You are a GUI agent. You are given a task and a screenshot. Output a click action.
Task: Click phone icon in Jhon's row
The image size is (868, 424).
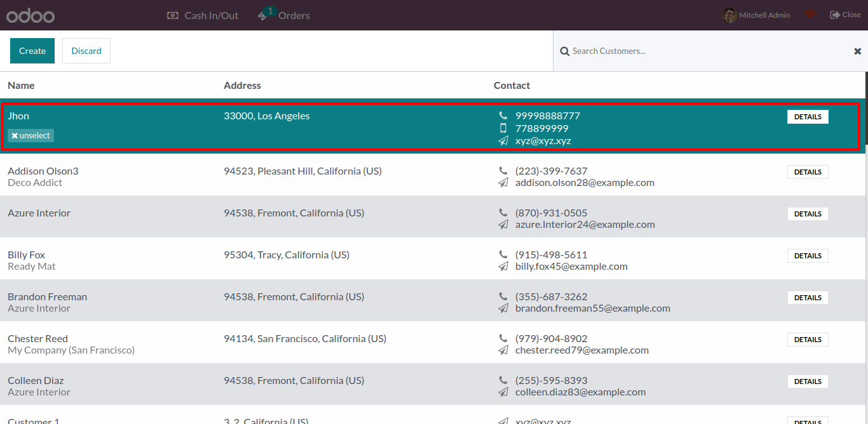click(503, 116)
